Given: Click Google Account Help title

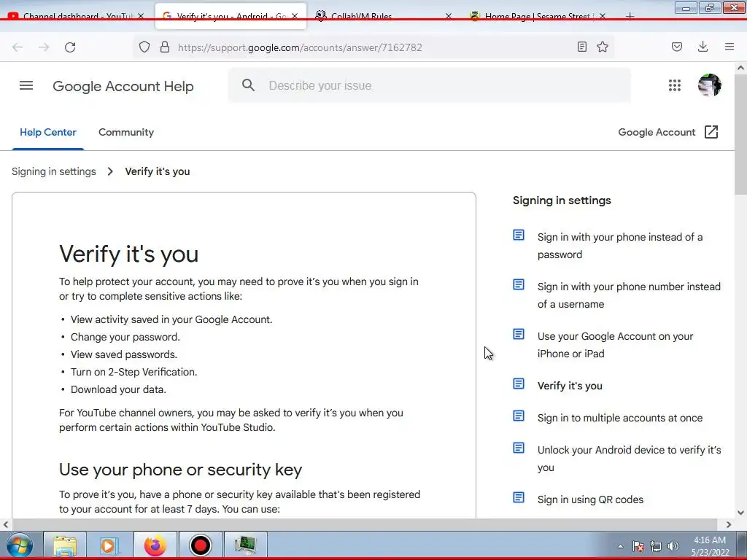Looking at the screenshot, I should tap(123, 86).
